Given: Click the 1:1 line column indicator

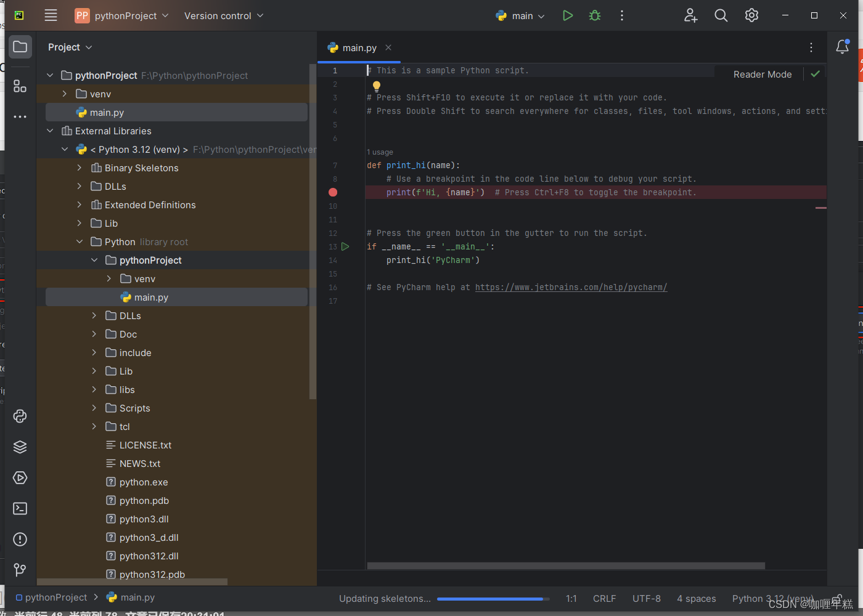Looking at the screenshot, I should (x=571, y=599).
